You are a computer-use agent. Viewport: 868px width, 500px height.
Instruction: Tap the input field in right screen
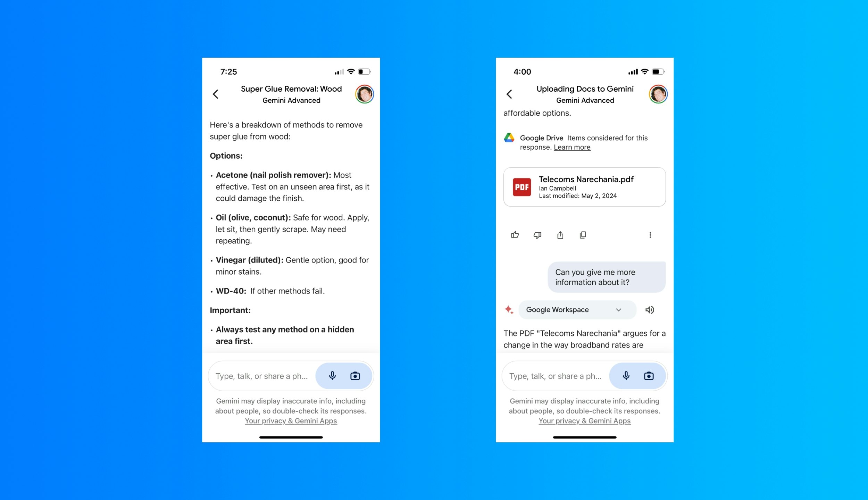(x=554, y=375)
